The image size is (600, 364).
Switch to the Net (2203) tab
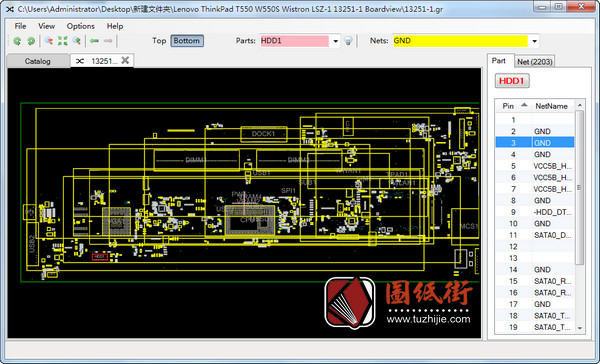coord(535,62)
